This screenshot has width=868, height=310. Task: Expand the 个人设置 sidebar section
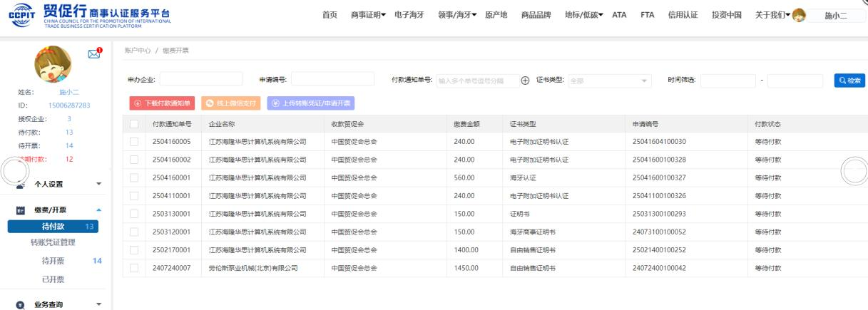(x=56, y=184)
